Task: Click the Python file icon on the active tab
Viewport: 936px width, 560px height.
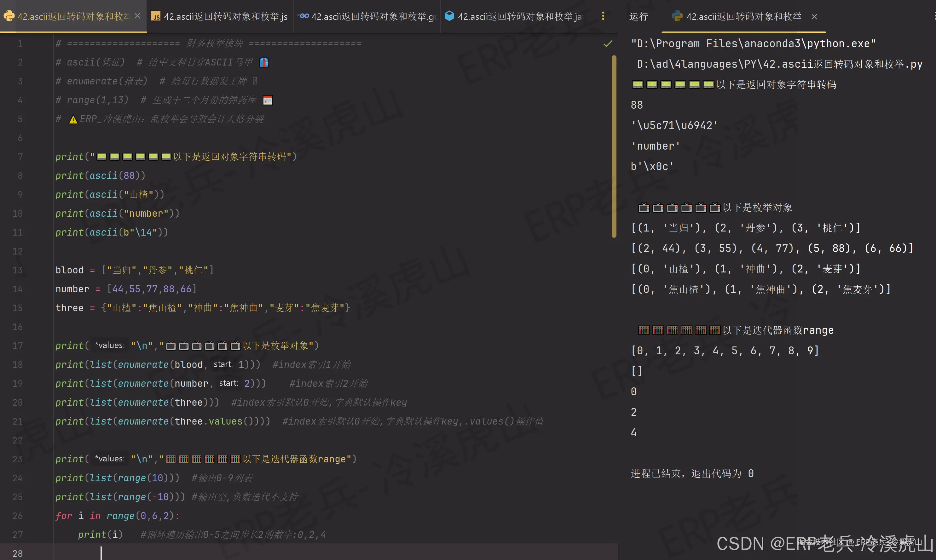Action: [x=9, y=16]
